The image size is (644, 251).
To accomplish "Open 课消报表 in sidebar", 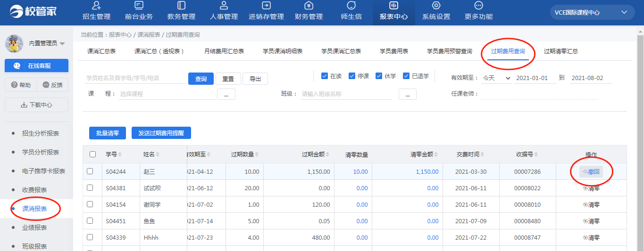I will 34,209.
